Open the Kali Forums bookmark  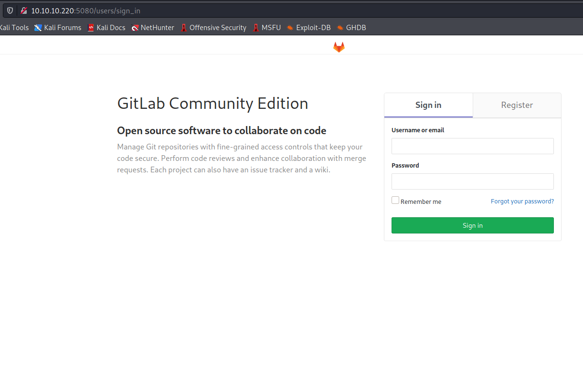coord(58,27)
